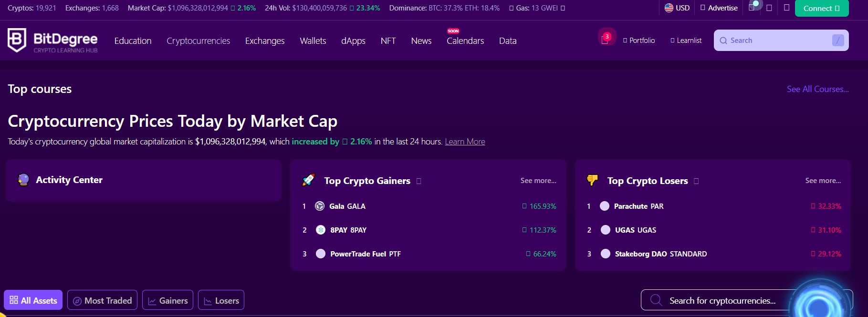This screenshot has height=317, width=868.
Task: Click the green Connect button
Action: click(x=822, y=8)
